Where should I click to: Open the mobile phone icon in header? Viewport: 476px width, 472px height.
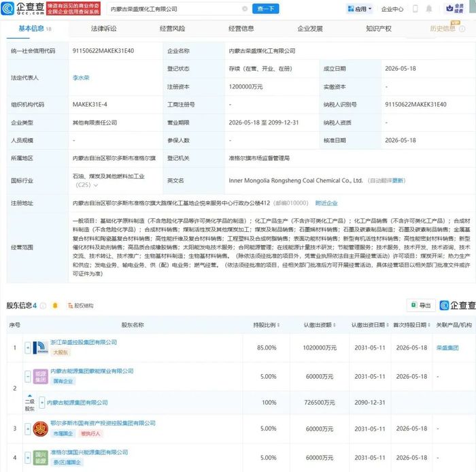pos(415,9)
